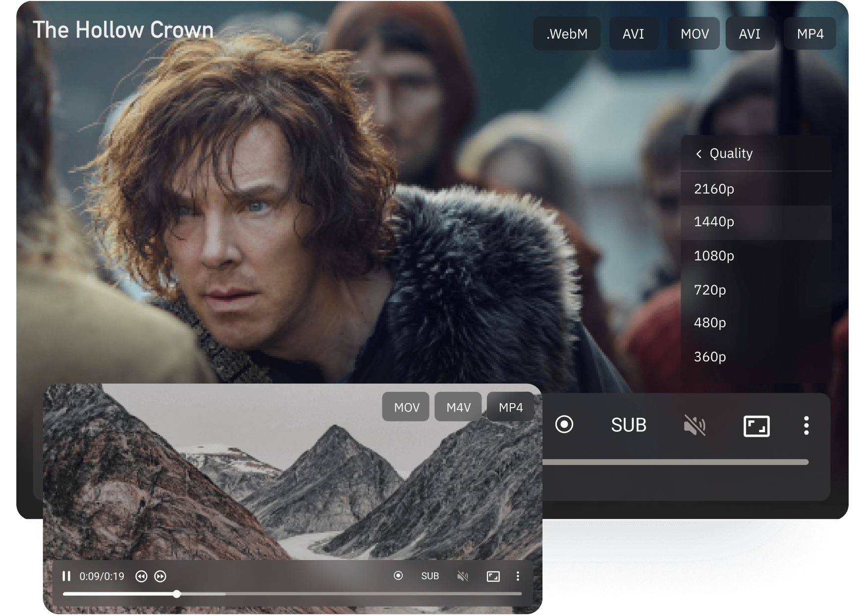Fast-forward the small mountain video
Viewport: 865px width, 616px height.
160,576
